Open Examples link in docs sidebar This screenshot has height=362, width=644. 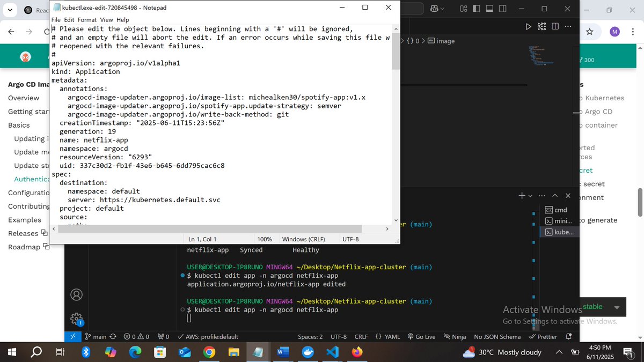click(25, 220)
